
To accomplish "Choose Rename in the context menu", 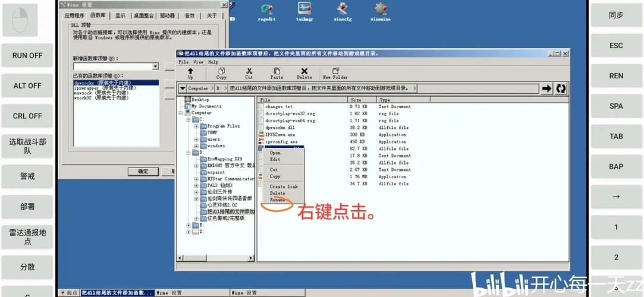I will pyautogui.click(x=277, y=200).
